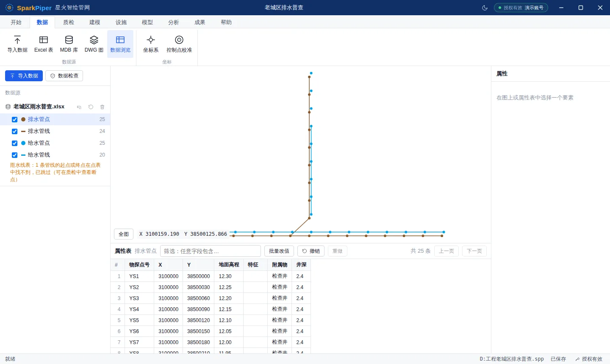
Task: Click the 地面高程 column header
Action: point(229,265)
